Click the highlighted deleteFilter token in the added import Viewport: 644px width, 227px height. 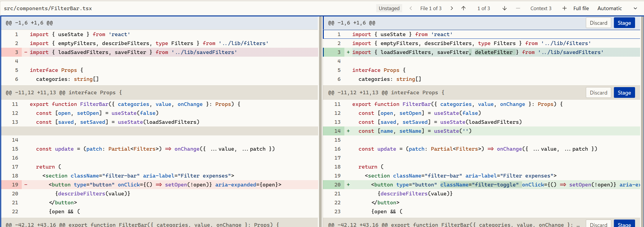494,52
